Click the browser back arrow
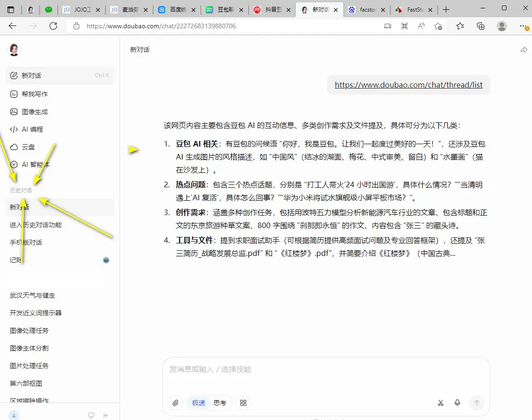The height and width of the screenshot is (420, 532). click(x=13, y=26)
